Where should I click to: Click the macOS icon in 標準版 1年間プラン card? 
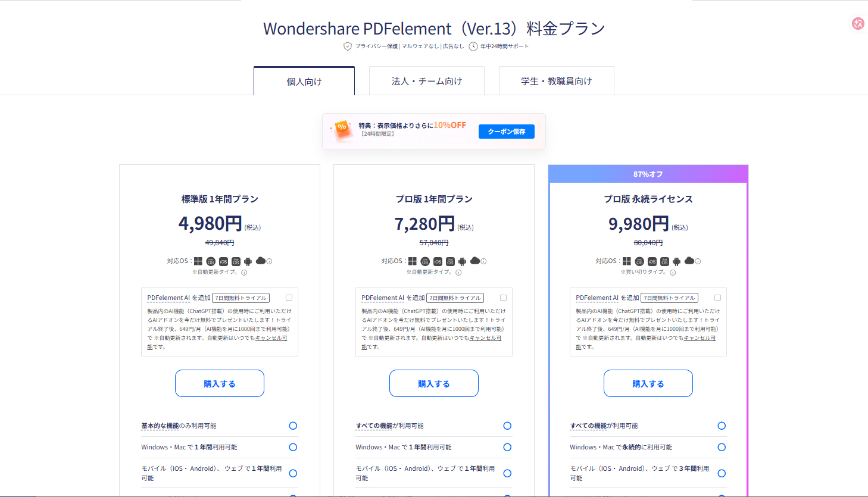(211, 261)
